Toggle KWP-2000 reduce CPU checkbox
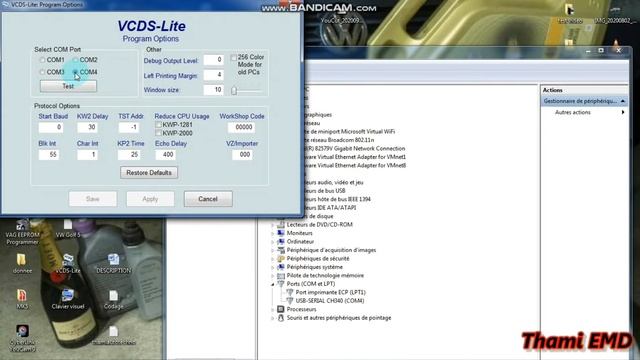 pos(158,133)
